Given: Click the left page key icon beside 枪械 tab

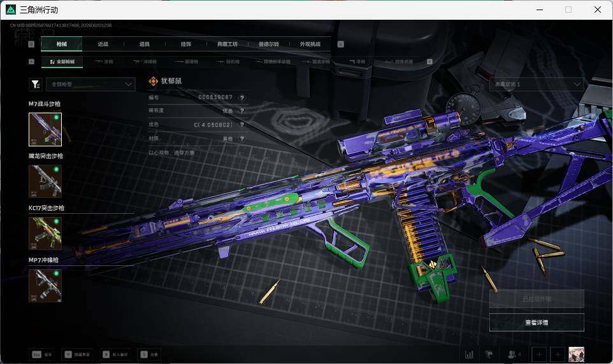Looking at the screenshot, I should [x=32, y=44].
